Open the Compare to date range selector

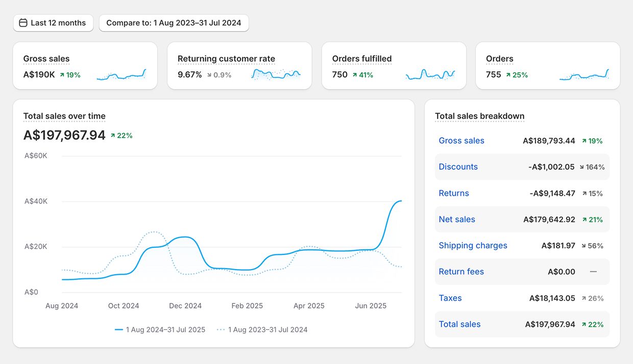174,23
